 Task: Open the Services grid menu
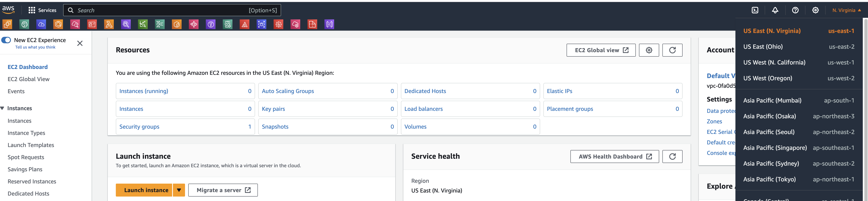42,10
